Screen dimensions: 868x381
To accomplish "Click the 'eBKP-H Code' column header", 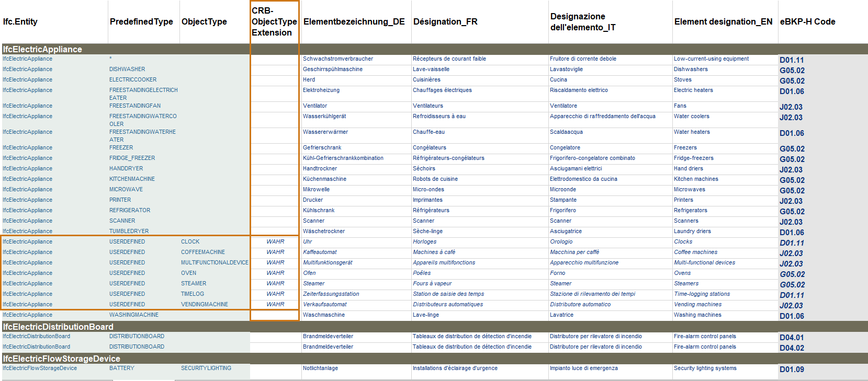I will (x=808, y=21).
